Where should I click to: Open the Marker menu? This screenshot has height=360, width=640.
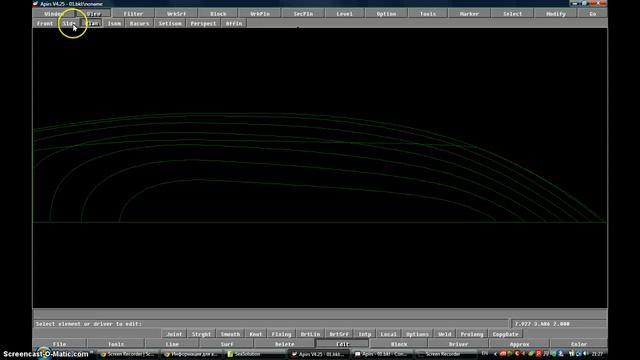pos(469,13)
